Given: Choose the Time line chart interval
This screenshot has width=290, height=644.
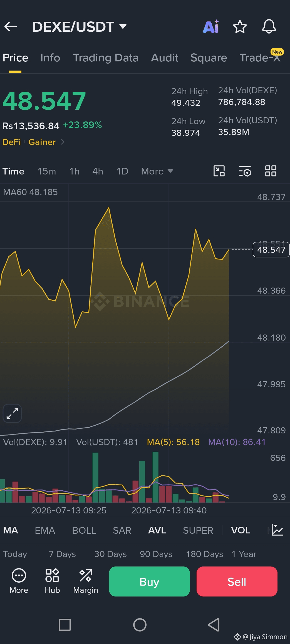Looking at the screenshot, I should pos(13,171).
